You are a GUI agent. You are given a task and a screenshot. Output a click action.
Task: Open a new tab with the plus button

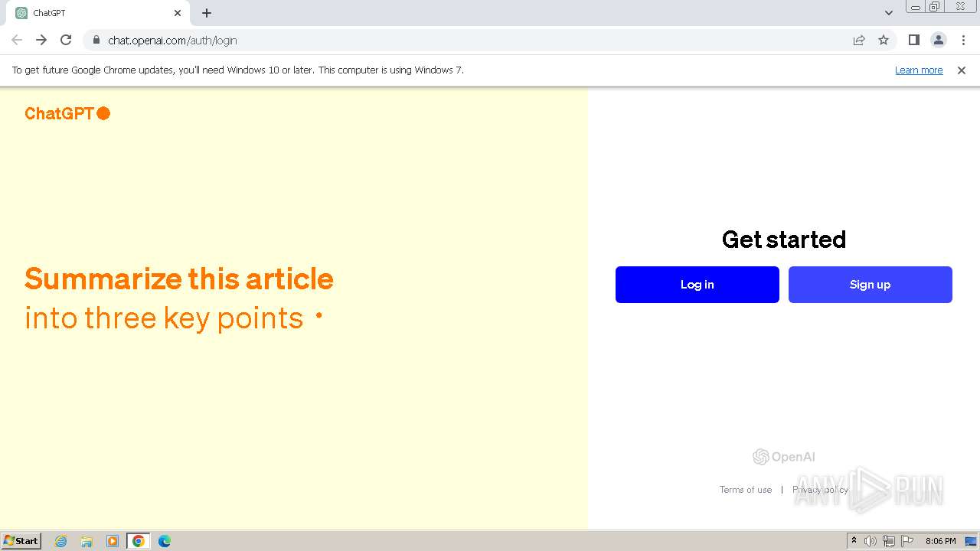[207, 13]
